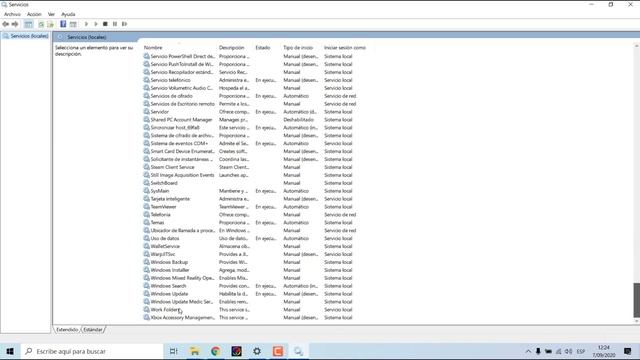Image resolution: width=640 pixels, height=360 pixels.
Task: Open Task View from the taskbar
Action: [173, 351]
